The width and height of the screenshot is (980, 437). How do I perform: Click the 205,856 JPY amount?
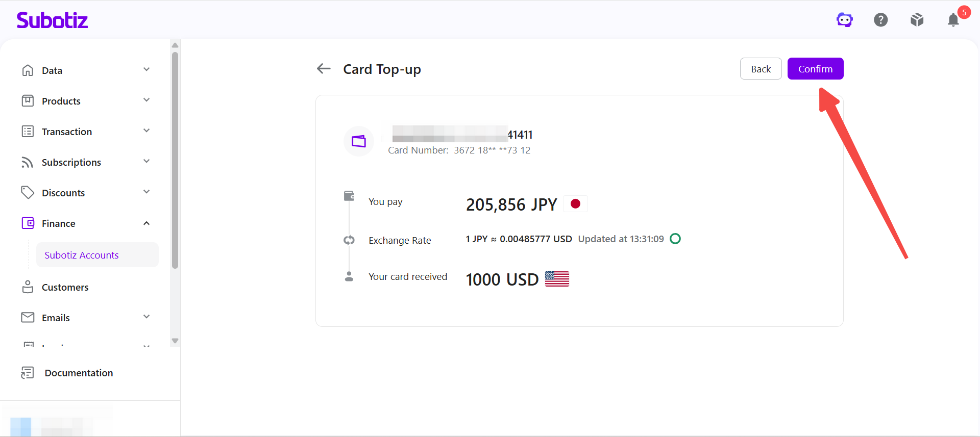511,204
